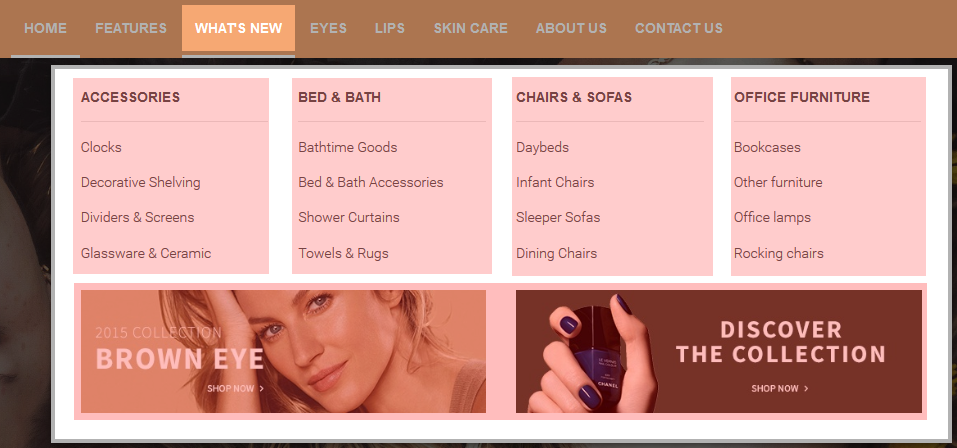Go to the LIPS section
The height and width of the screenshot is (448, 957).
click(389, 28)
